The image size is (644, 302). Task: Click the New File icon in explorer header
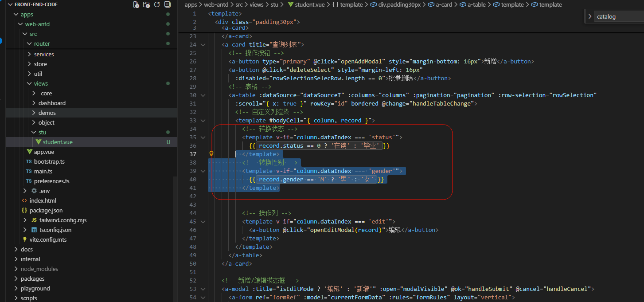(x=136, y=4)
